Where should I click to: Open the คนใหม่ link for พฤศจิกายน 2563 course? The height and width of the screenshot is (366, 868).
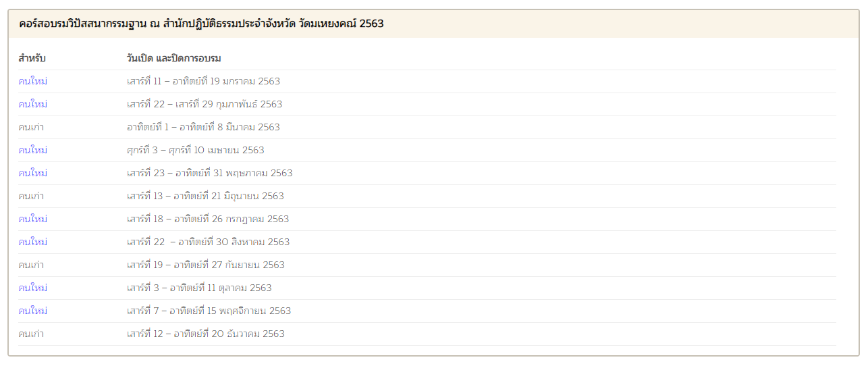tap(32, 311)
